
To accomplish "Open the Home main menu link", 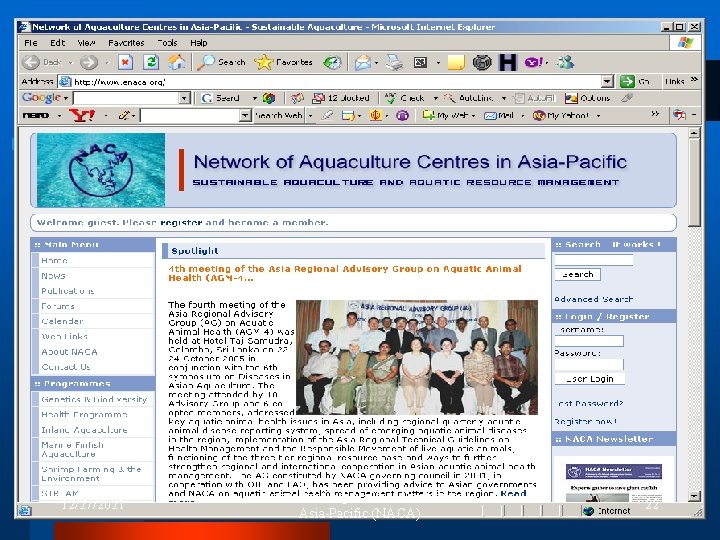I will click(x=54, y=260).
